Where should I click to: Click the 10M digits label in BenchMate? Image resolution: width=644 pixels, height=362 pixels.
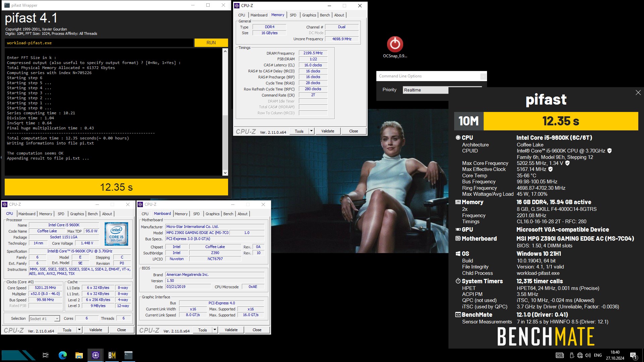(x=469, y=121)
